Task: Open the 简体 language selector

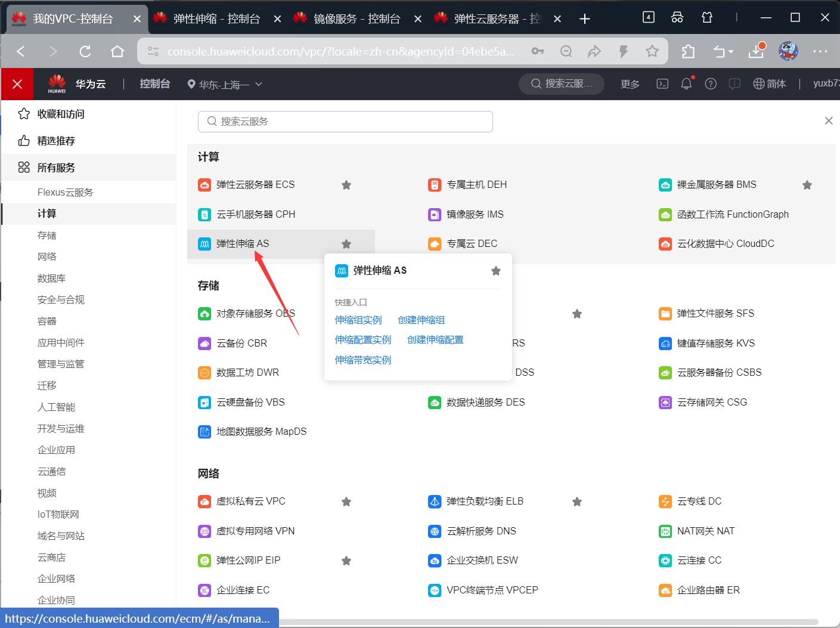Action: 770,84
